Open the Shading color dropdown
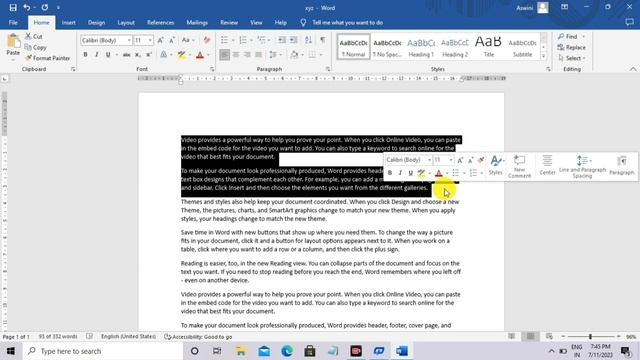 (x=302, y=54)
